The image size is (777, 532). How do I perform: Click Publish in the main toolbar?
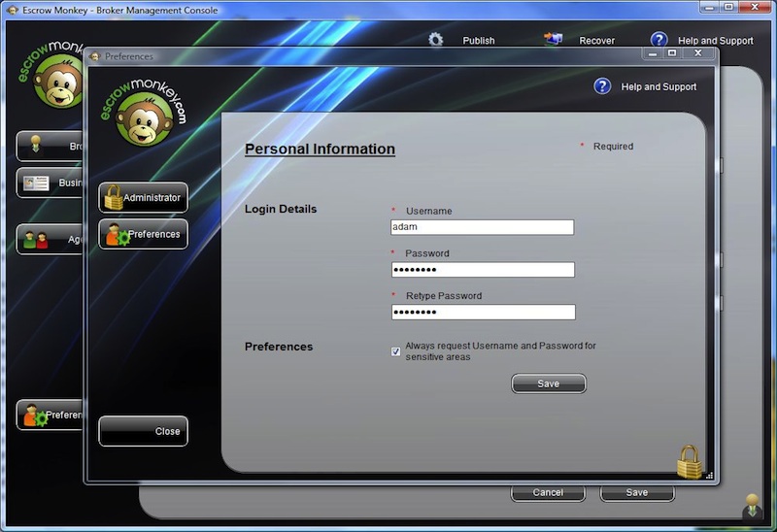[478, 41]
